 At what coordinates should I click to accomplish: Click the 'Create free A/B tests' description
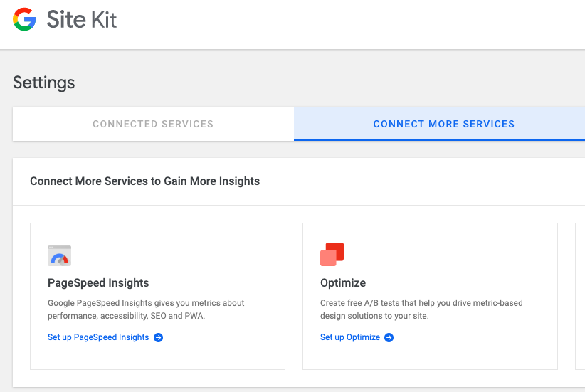(421, 309)
